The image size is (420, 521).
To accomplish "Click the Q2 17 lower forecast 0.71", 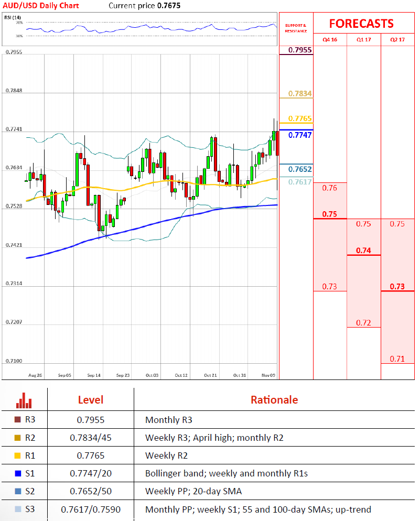I will tap(397, 359).
